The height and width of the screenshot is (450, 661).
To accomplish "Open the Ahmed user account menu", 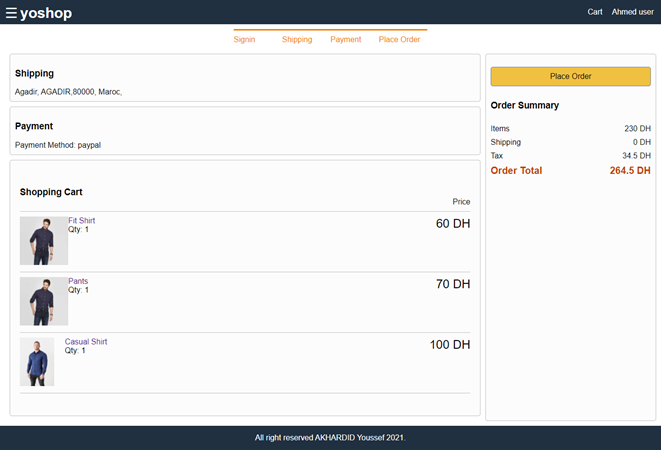I will coord(632,12).
